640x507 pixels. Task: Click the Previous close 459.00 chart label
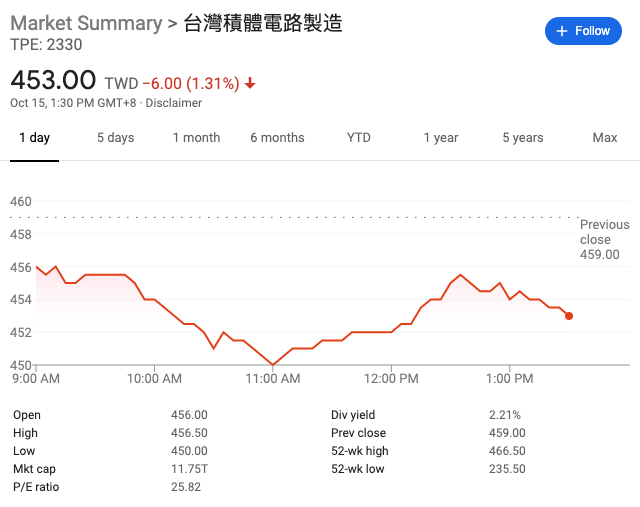(604, 240)
